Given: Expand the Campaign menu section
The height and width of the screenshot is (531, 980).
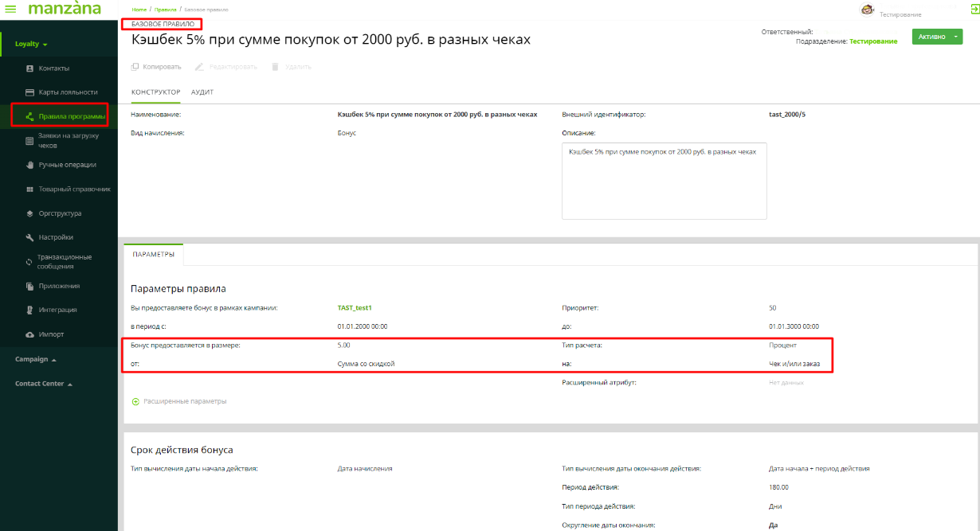Looking at the screenshot, I should [36, 359].
